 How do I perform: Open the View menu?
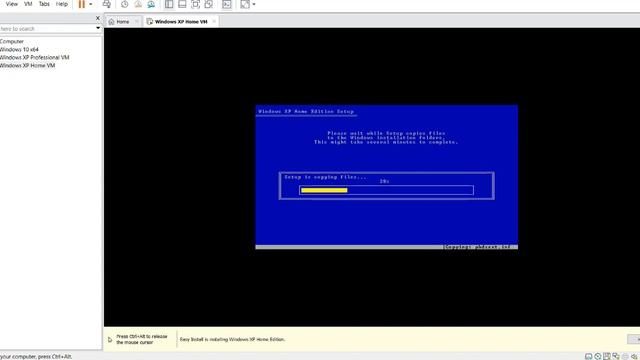pyautogui.click(x=11, y=4)
